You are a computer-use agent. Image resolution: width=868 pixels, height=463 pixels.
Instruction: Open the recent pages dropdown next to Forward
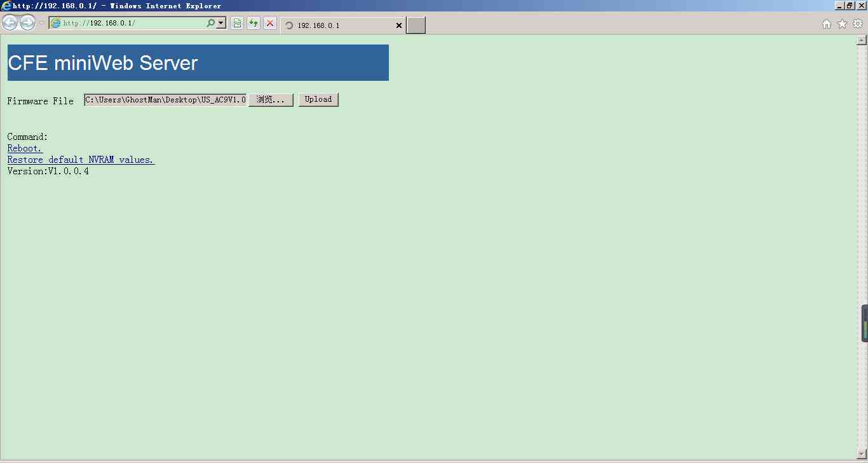[42, 24]
